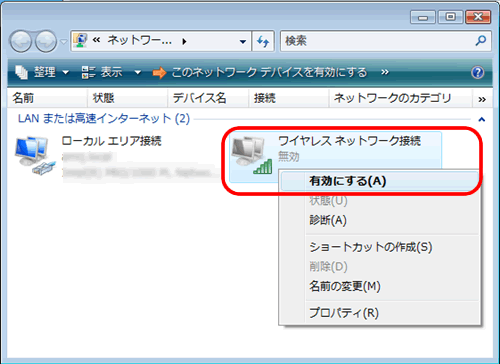This screenshot has width=500, height=364.
Task: Choose 状態(U) in context menu
Action: click(x=379, y=201)
